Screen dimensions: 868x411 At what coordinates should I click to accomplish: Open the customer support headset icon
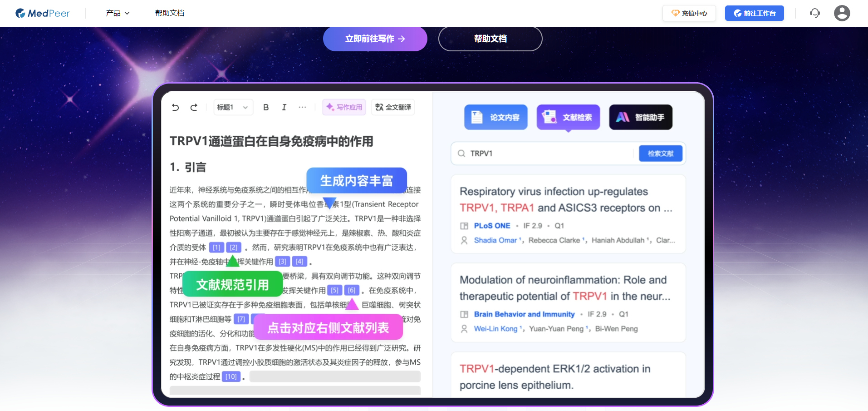click(x=815, y=13)
